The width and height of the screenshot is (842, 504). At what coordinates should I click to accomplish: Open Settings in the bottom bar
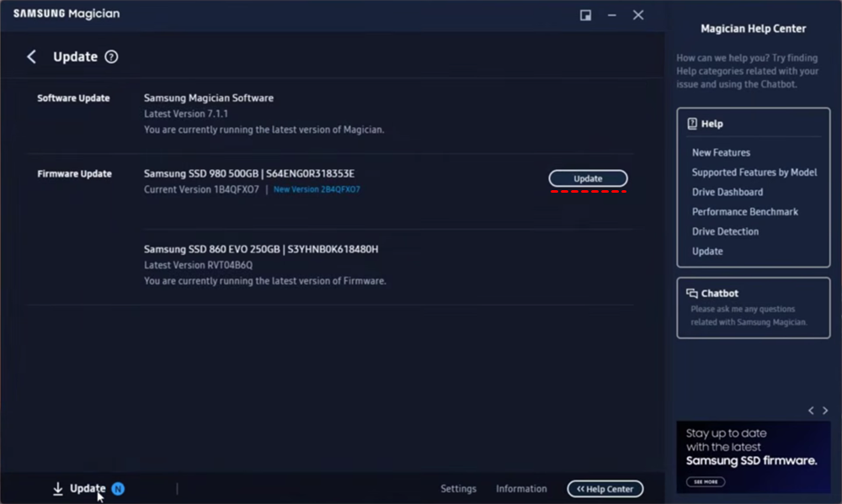(x=458, y=489)
